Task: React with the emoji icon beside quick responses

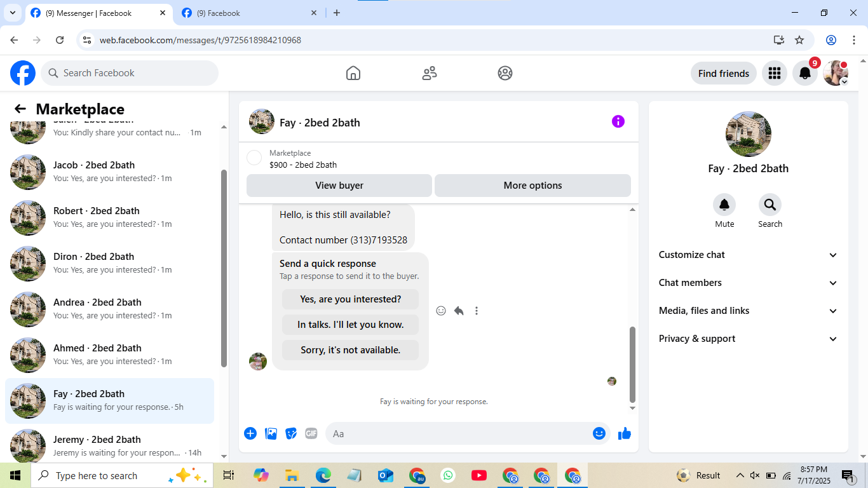Action: [x=441, y=311]
